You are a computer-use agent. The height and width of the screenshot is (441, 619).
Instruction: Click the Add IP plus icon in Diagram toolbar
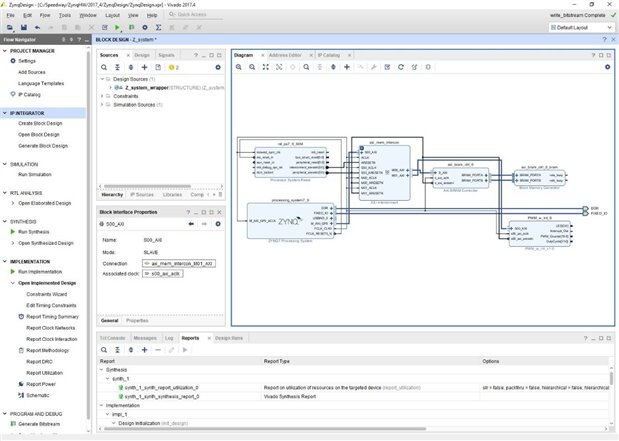347,67
